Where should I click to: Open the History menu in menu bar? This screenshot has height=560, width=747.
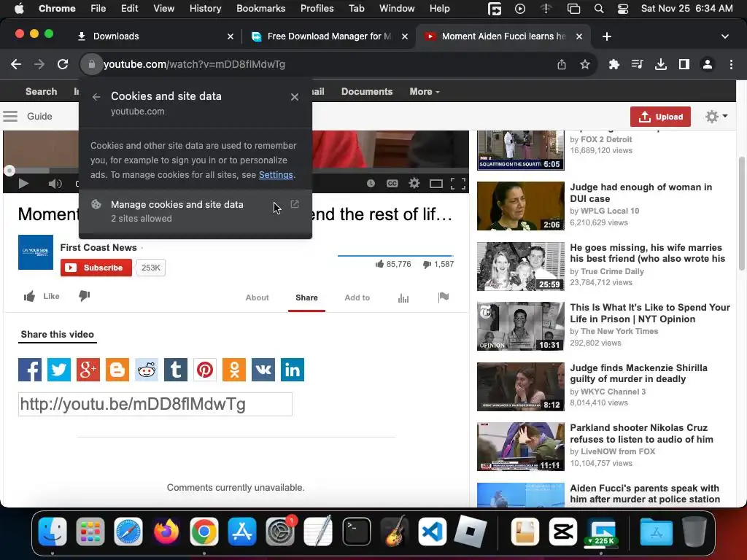(x=205, y=8)
